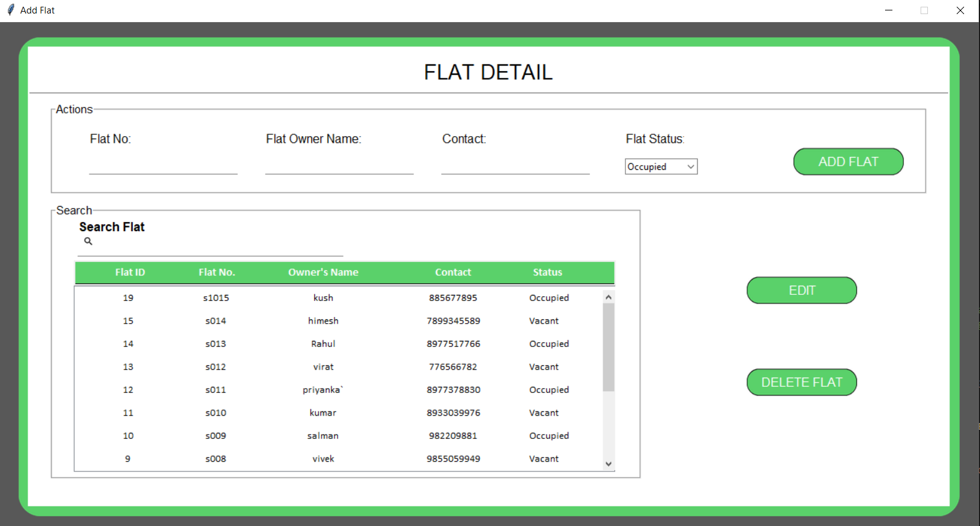Click the Status column header
Screen dimensions: 980x526
(547, 272)
